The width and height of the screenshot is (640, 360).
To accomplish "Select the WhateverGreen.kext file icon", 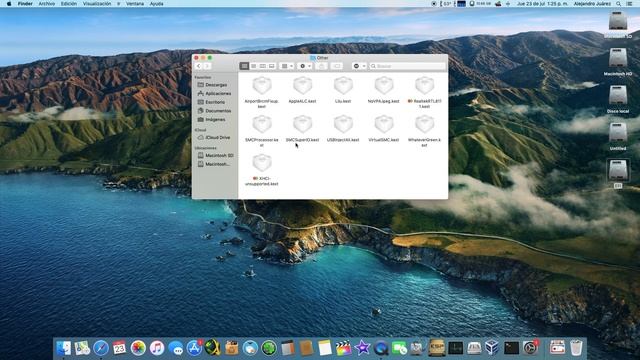I will coord(424,124).
